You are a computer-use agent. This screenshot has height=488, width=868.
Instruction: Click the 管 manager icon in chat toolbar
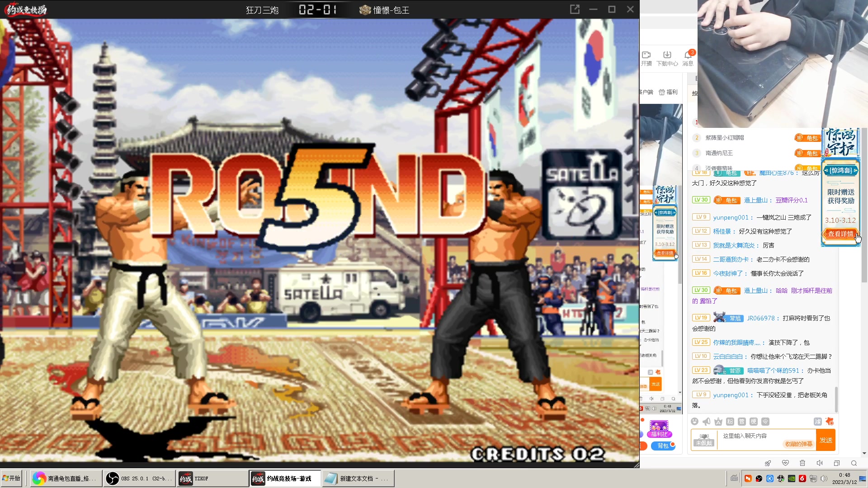click(742, 422)
